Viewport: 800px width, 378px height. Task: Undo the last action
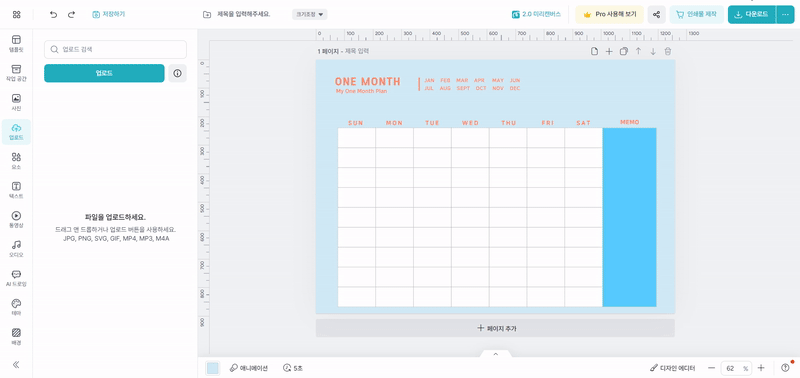click(x=54, y=14)
